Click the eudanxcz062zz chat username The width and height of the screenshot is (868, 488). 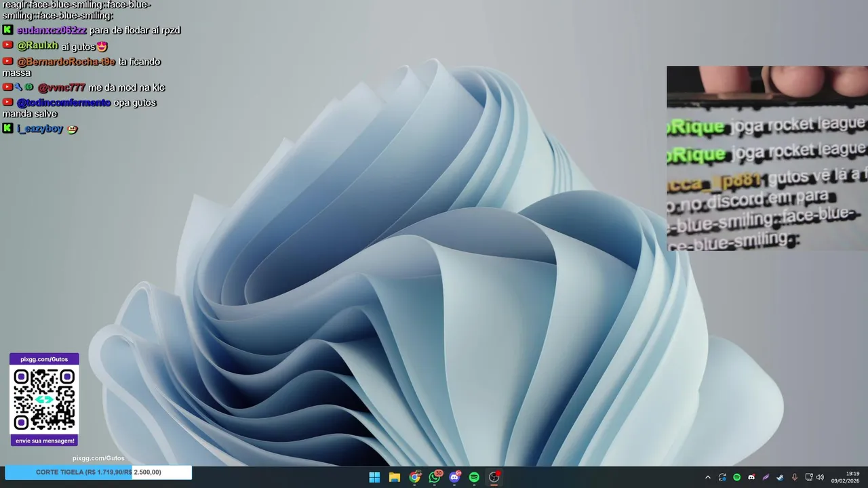(52, 30)
